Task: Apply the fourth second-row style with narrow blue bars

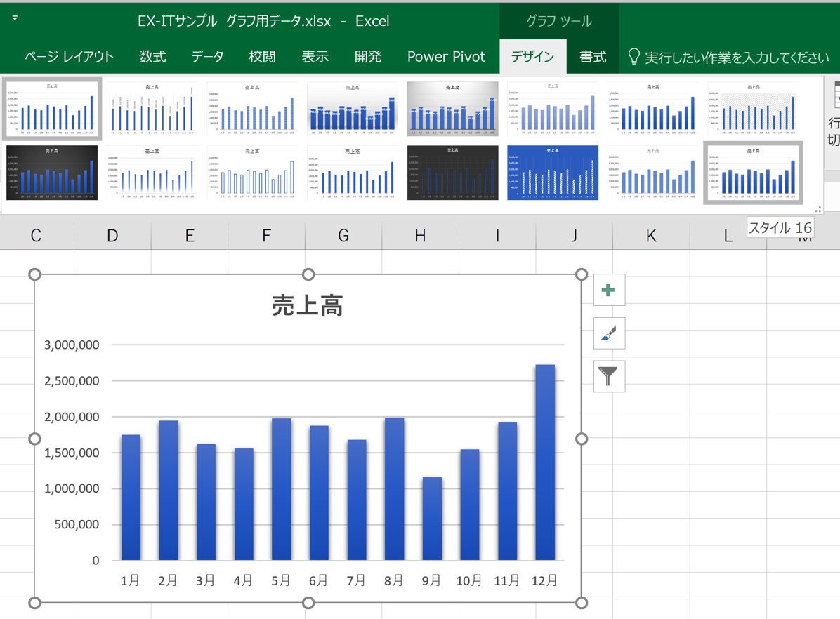Action: pos(353,173)
